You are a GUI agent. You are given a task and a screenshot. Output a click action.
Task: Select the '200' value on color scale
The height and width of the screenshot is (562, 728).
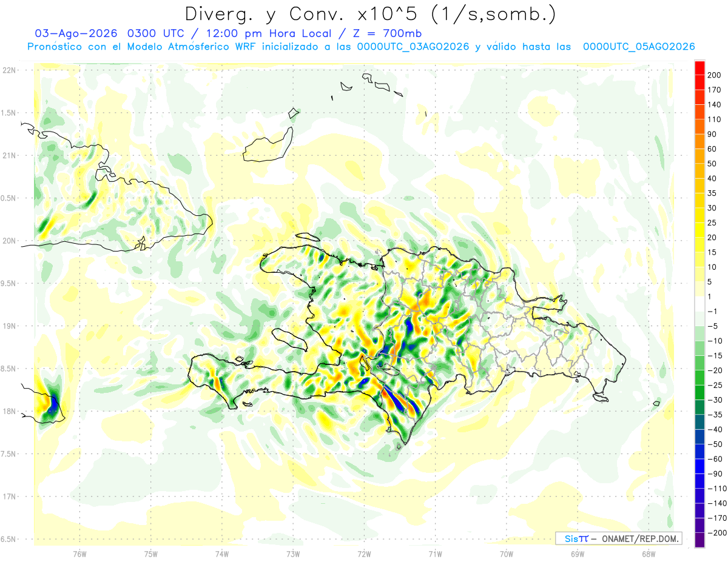point(714,75)
